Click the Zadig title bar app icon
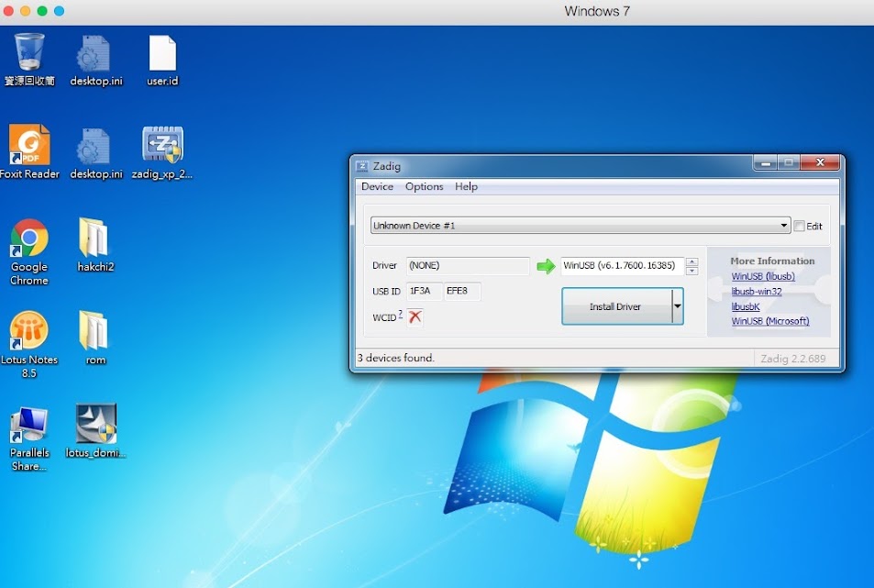Screen dimensions: 874x588 [x=362, y=166]
